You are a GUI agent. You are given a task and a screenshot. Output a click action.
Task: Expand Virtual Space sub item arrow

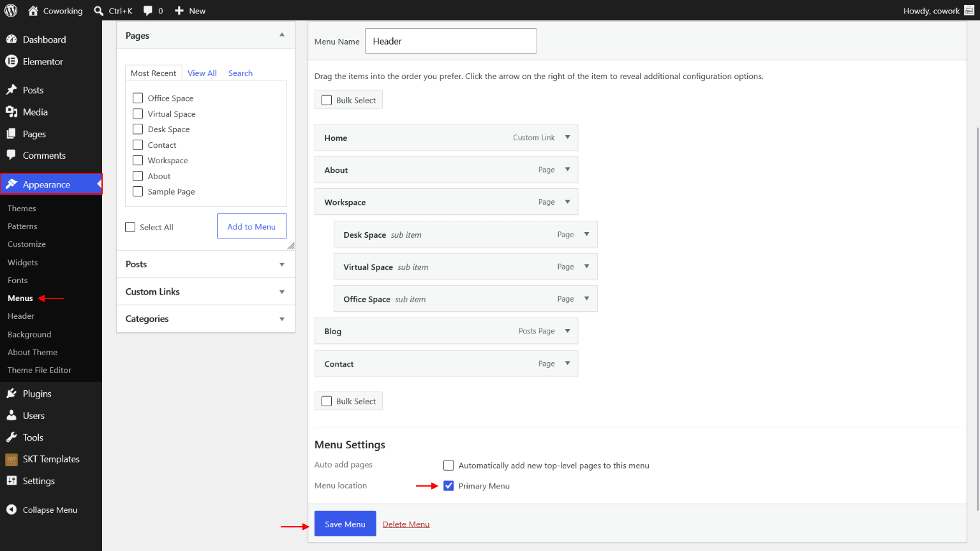click(586, 267)
